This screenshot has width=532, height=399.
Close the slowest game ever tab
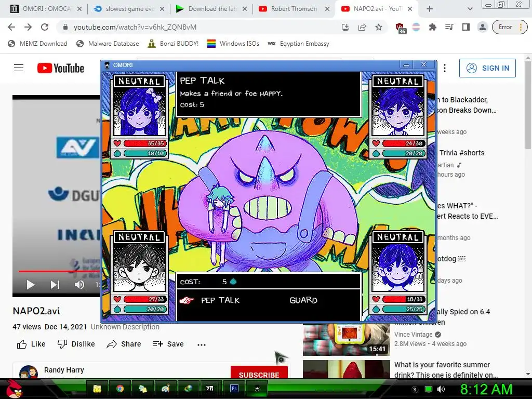pyautogui.click(x=162, y=9)
